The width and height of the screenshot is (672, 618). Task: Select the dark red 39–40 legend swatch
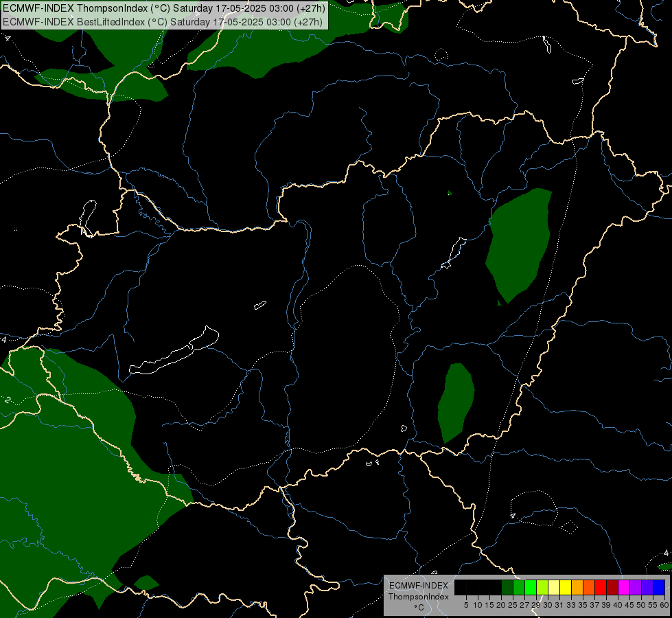point(612,587)
